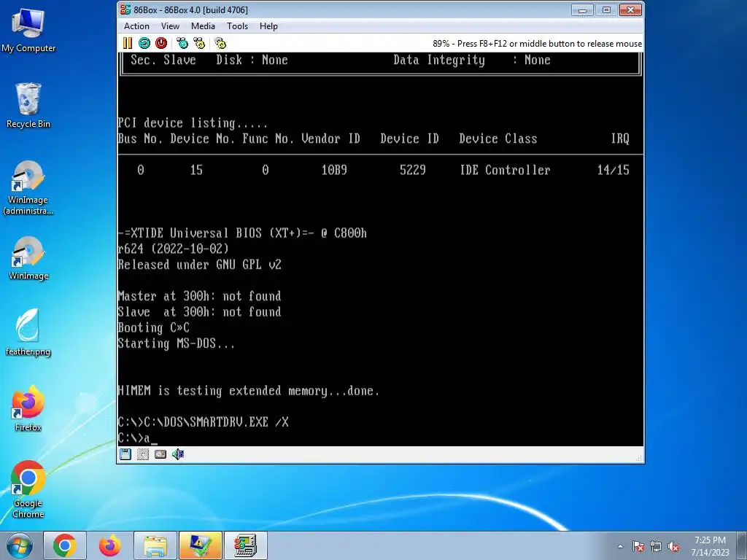Send Ctrl+Alt+Del using the teal keys icon

(182, 43)
